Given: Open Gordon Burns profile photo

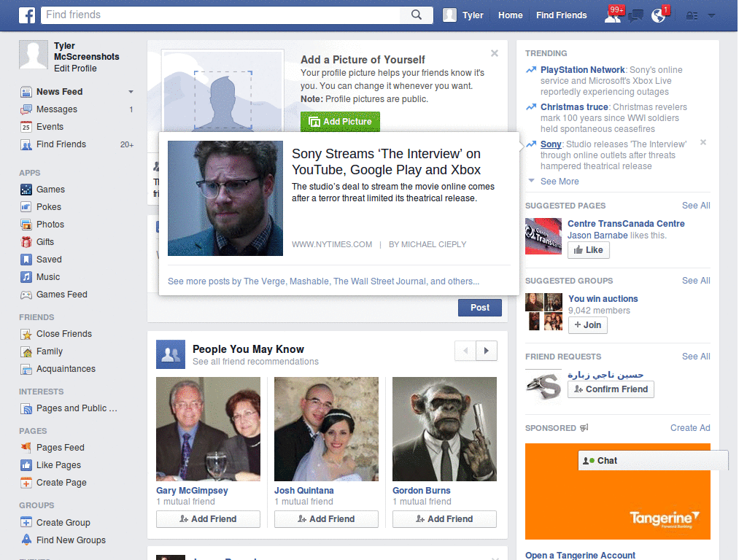Looking at the screenshot, I should click(444, 429).
